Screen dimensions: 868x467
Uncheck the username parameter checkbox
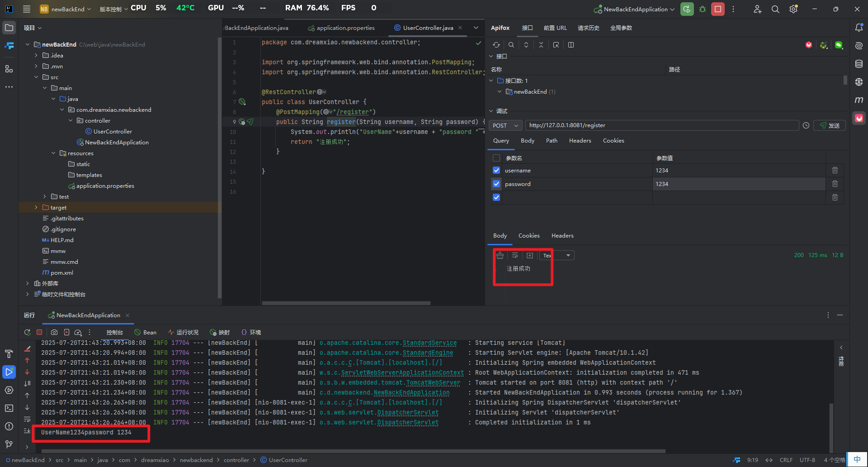click(x=496, y=170)
